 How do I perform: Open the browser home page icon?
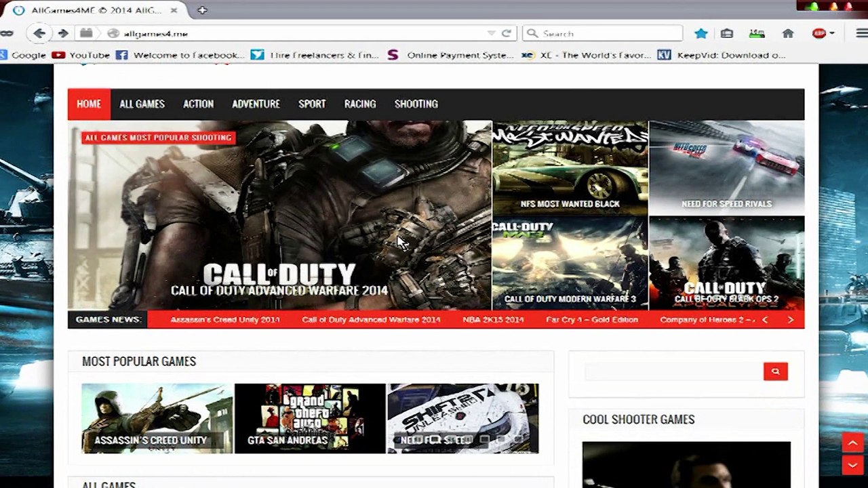click(x=788, y=33)
